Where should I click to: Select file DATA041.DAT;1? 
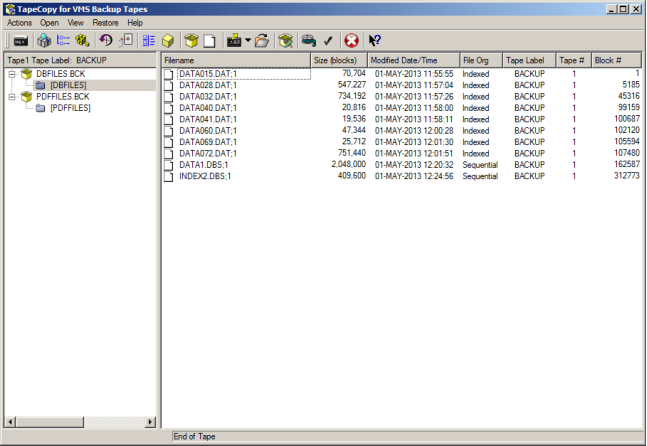(x=208, y=119)
